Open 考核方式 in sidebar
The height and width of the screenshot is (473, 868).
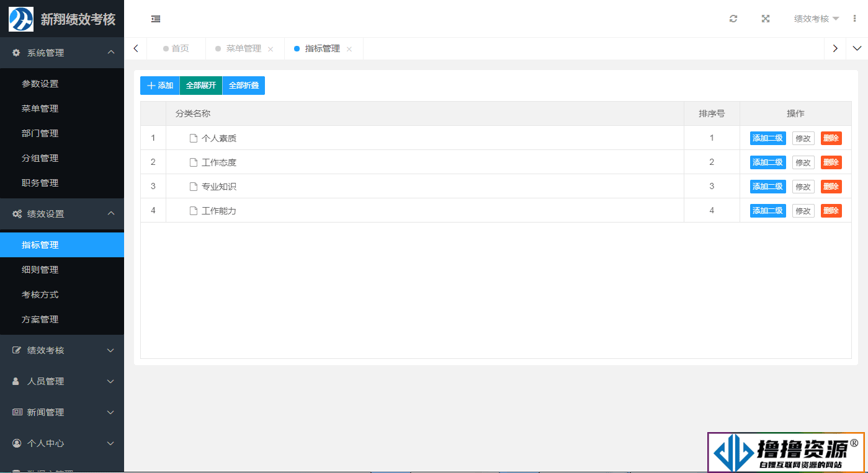[x=62, y=294]
